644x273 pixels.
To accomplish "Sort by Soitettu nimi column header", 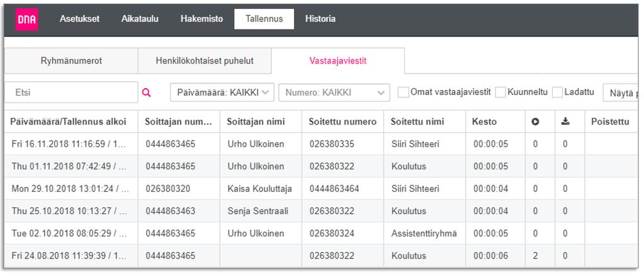I will [425, 121].
